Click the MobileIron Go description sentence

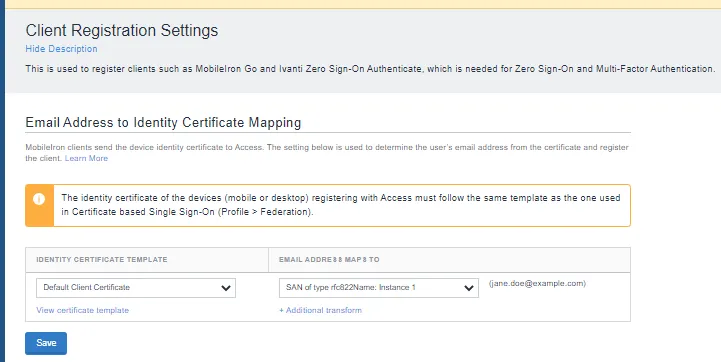370,69
